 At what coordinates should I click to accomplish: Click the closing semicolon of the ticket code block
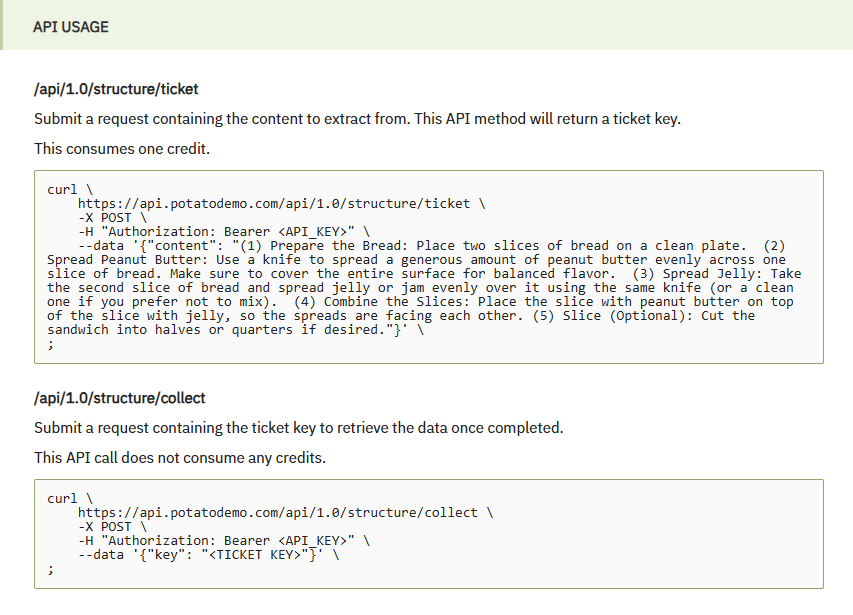point(51,344)
